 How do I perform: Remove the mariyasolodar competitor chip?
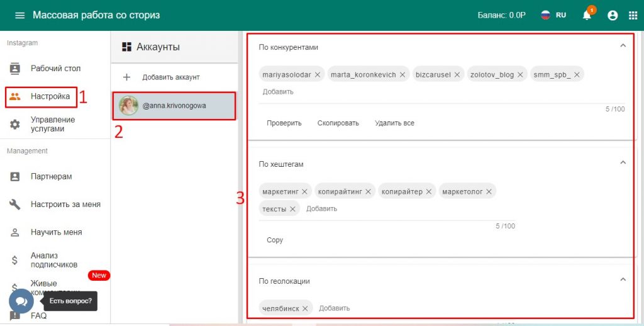pyautogui.click(x=318, y=74)
